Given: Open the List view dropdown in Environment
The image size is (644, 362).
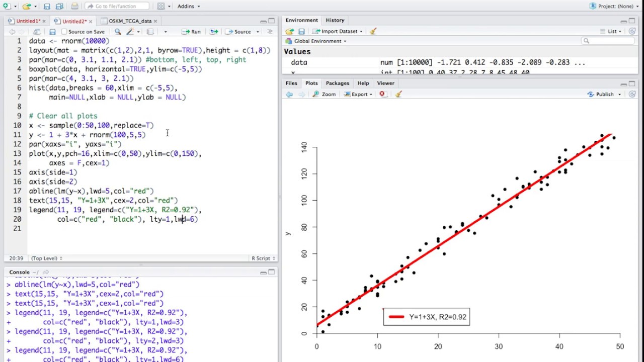Looking at the screenshot, I should (x=611, y=31).
